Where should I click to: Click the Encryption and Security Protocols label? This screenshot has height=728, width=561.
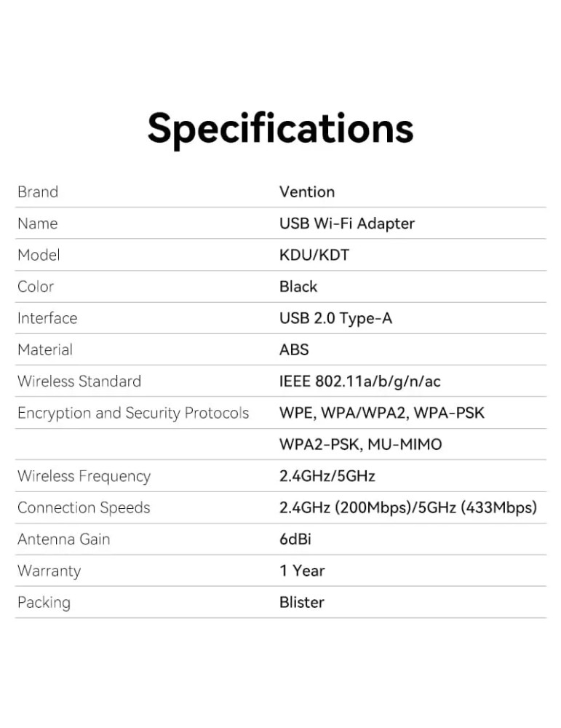click(x=133, y=414)
